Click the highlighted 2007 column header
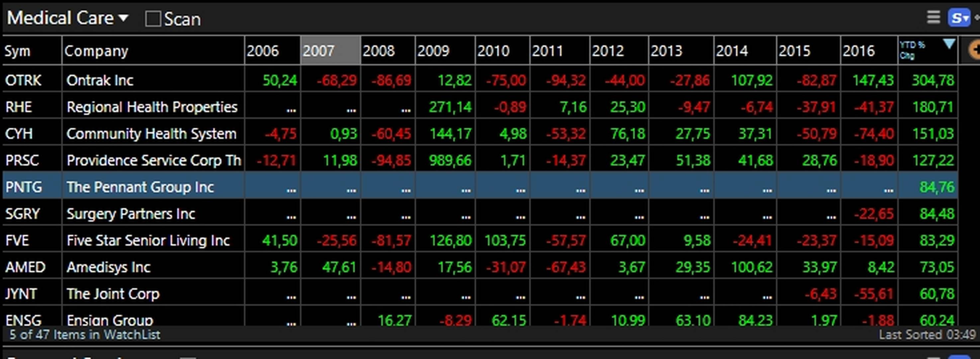Image resolution: width=980 pixels, height=359 pixels. (x=330, y=50)
